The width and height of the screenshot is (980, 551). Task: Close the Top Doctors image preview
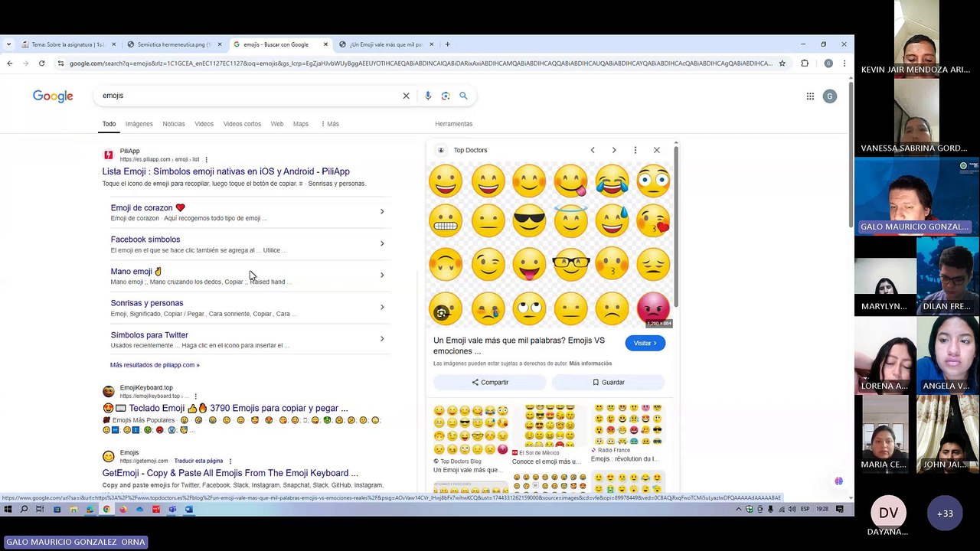656,150
